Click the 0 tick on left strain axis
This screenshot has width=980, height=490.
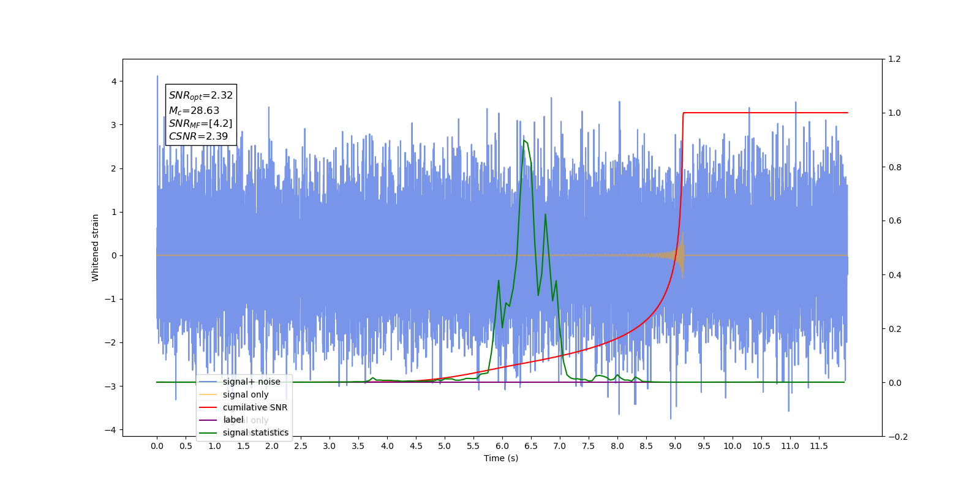click(x=114, y=255)
